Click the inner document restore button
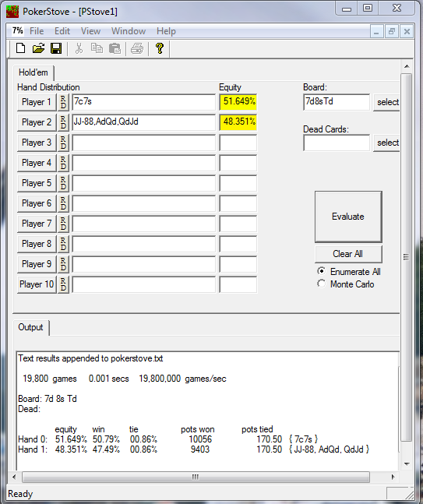This screenshot has width=423, height=504. [392, 31]
